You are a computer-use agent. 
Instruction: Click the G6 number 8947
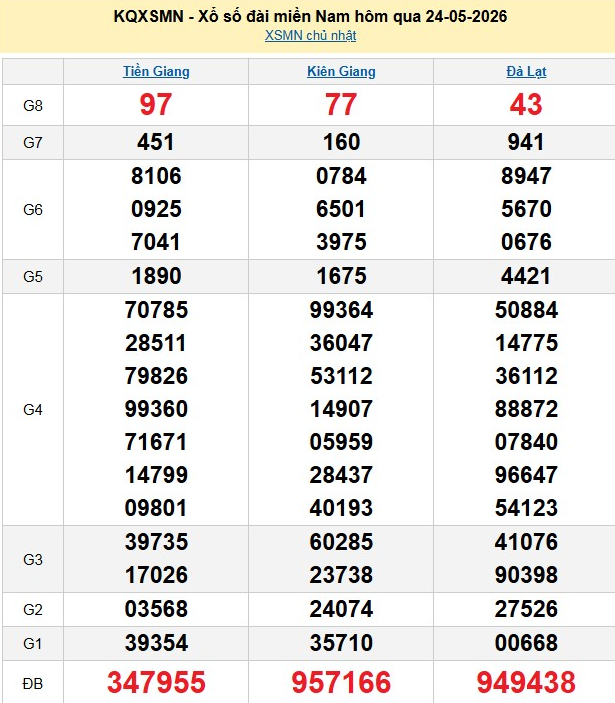coord(526,176)
